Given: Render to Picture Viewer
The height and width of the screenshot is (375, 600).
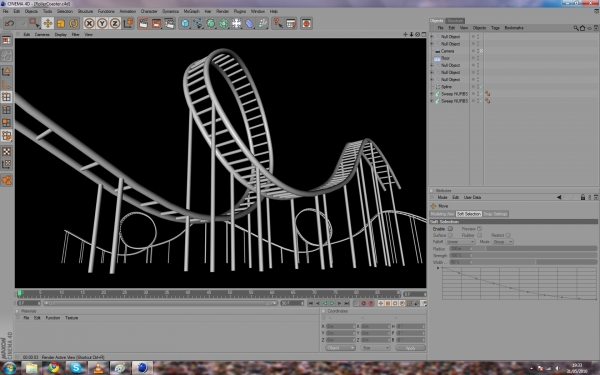Looking at the screenshot, I should pyautogui.click(x=157, y=23).
